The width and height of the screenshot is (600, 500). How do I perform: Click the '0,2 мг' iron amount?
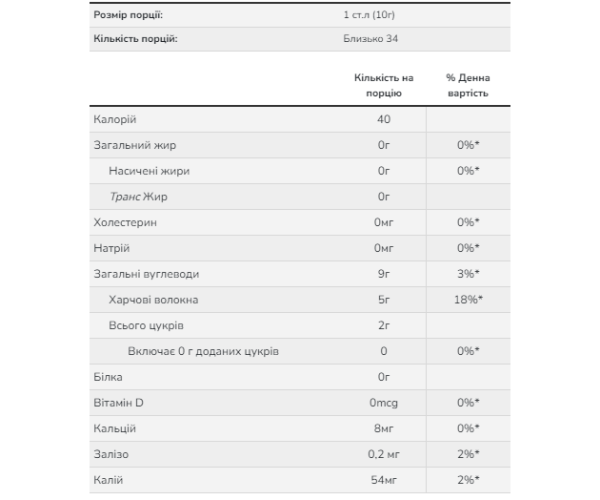point(383,455)
